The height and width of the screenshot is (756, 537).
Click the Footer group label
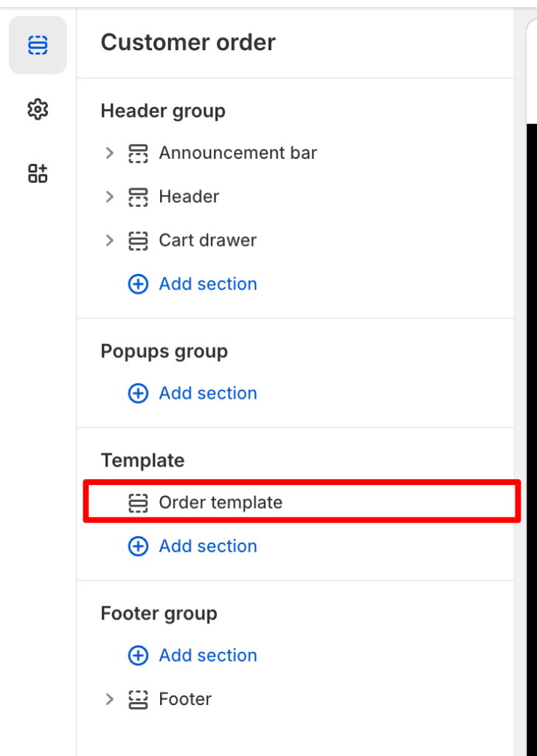click(159, 614)
